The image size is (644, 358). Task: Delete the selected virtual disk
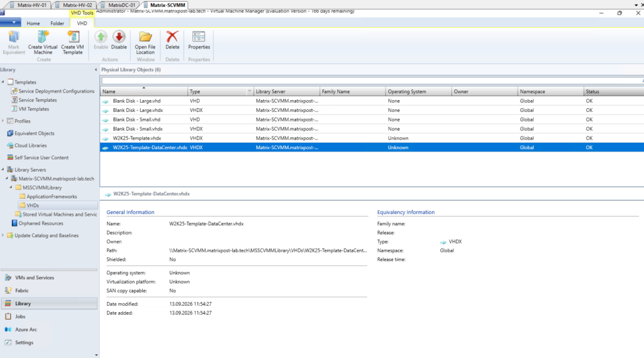pos(172,40)
